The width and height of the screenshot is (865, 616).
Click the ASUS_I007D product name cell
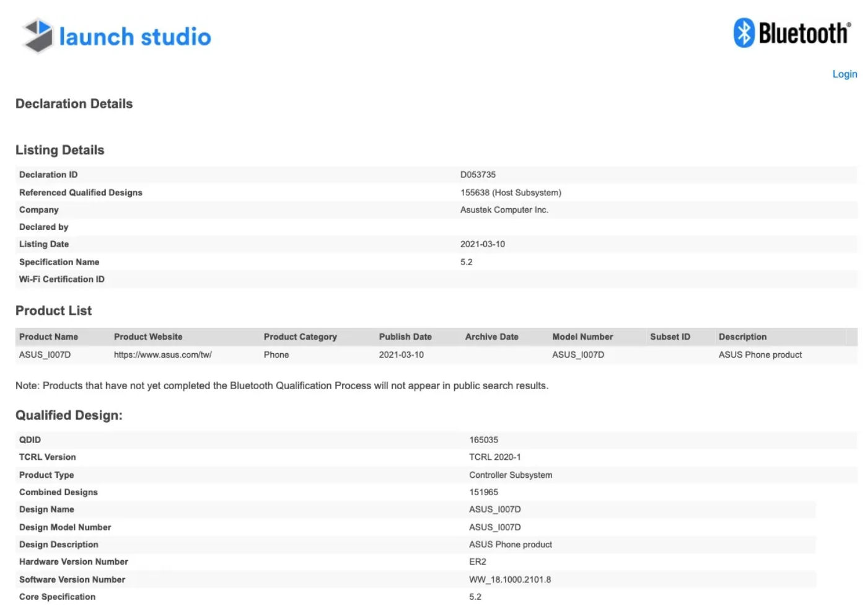pyautogui.click(x=45, y=354)
